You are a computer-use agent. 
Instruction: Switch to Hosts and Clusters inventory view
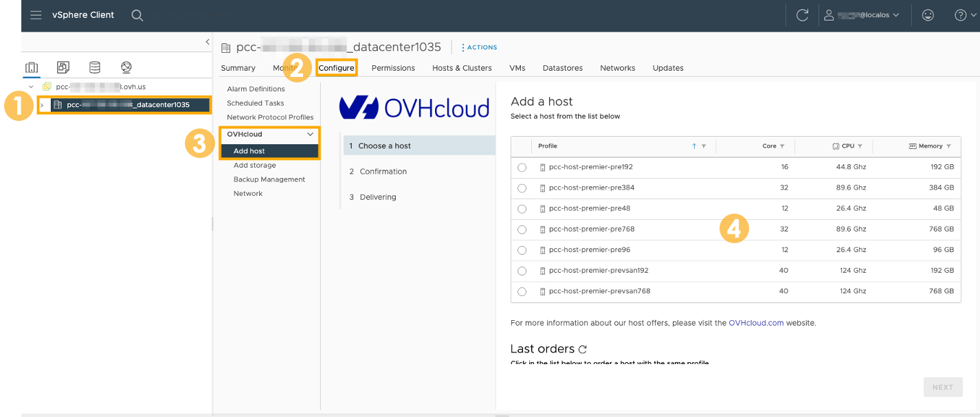click(x=32, y=67)
